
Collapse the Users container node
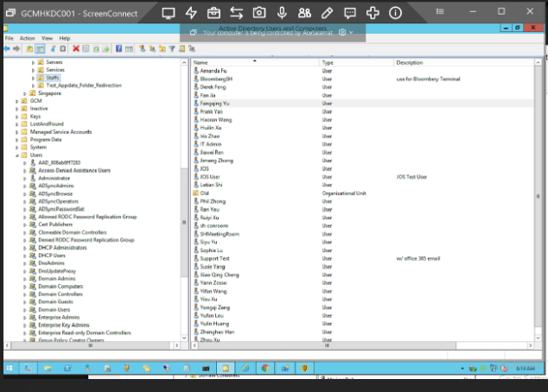coord(16,155)
